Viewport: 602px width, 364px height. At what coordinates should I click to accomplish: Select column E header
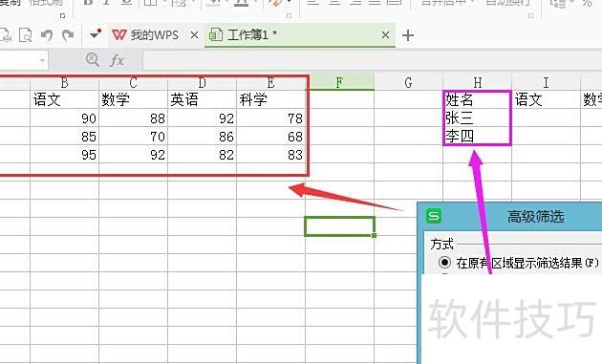[x=270, y=82]
